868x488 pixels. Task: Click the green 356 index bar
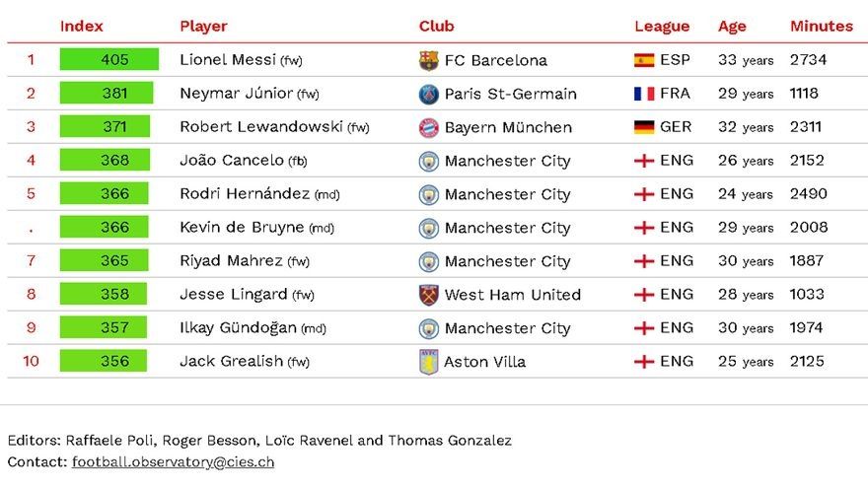pyautogui.click(x=104, y=362)
